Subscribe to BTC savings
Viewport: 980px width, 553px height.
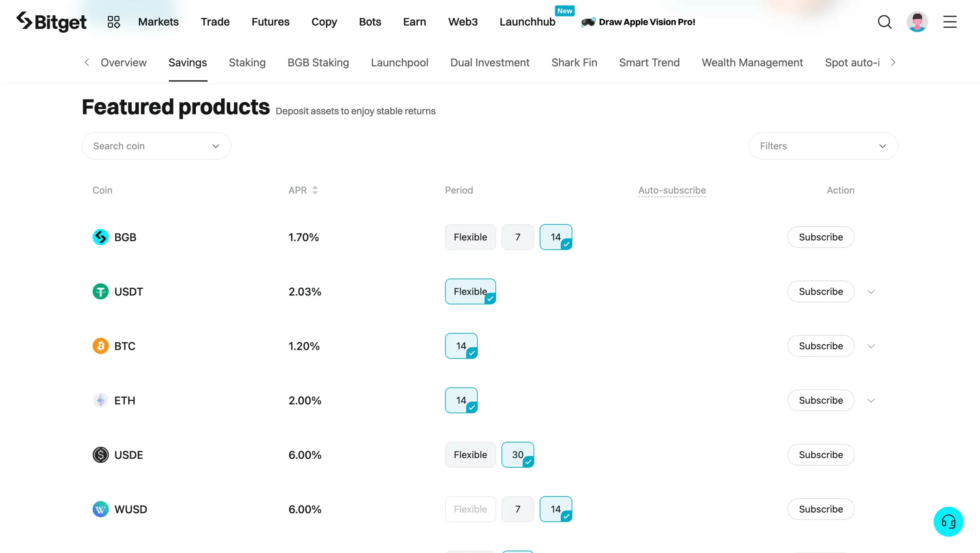821,346
